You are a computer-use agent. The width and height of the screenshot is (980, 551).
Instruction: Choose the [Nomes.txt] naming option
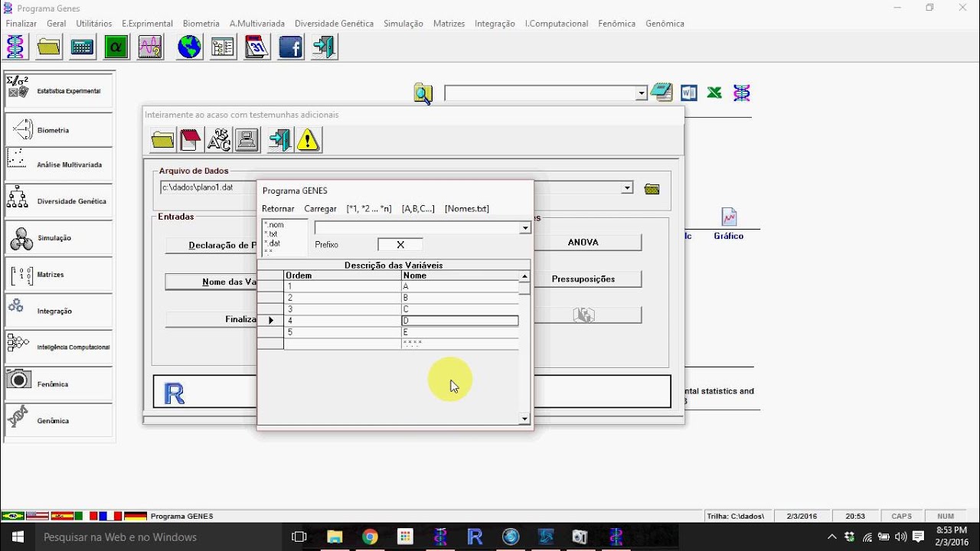click(467, 209)
